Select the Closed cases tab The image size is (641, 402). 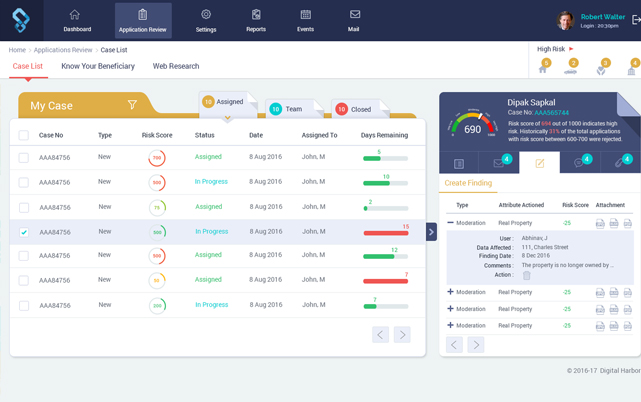point(360,109)
